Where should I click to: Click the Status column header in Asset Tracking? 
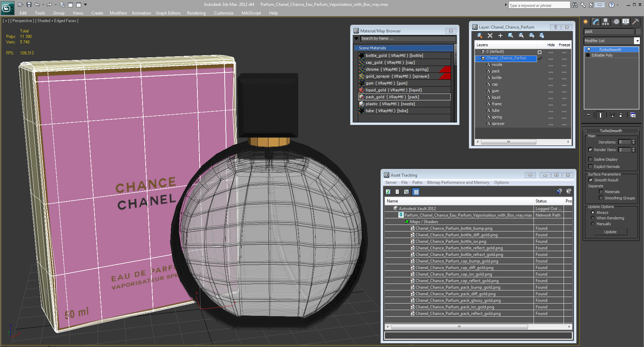[549, 201]
